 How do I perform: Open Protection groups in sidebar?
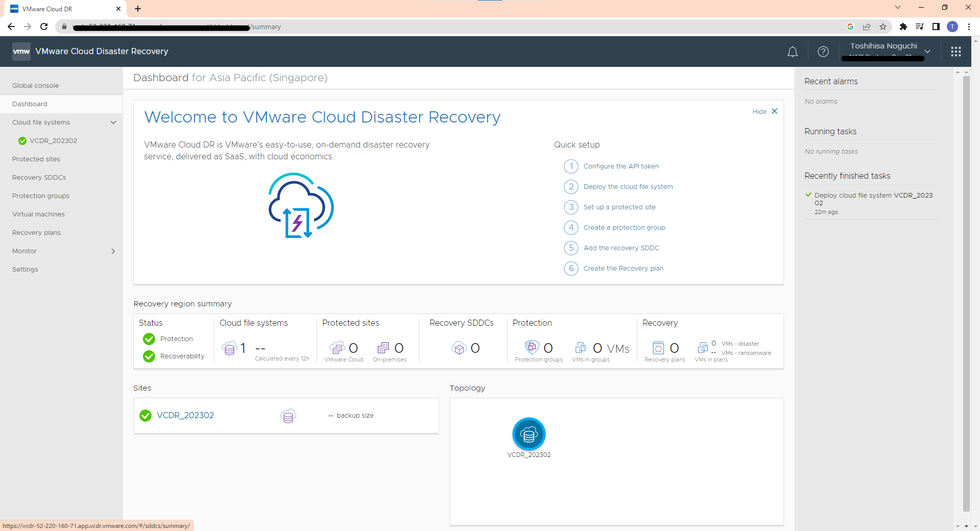[41, 196]
